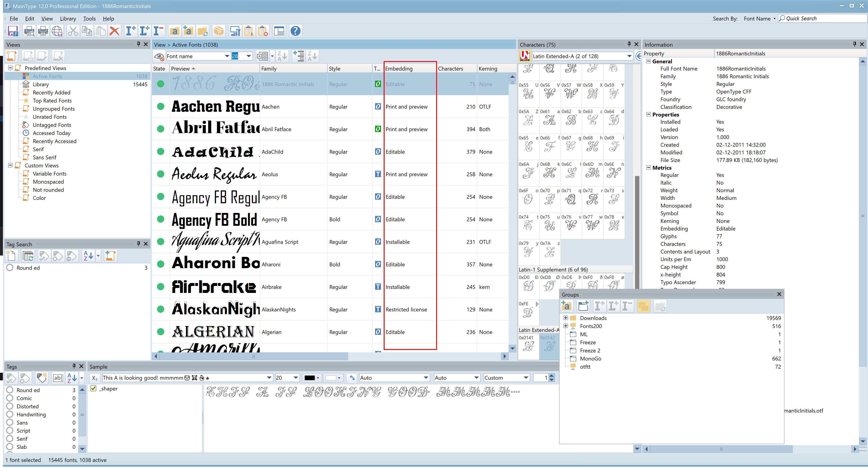The image size is (868, 468).
Task: Open the Edit menu
Action: (30, 18)
